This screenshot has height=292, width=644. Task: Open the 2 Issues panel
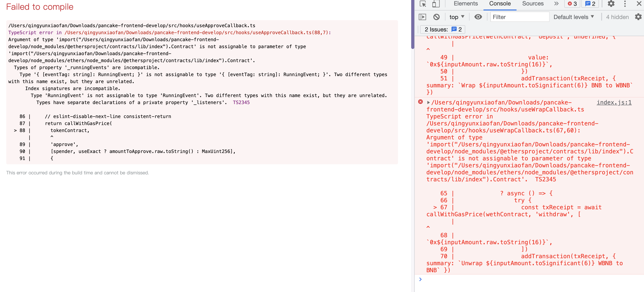tap(442, 29)
